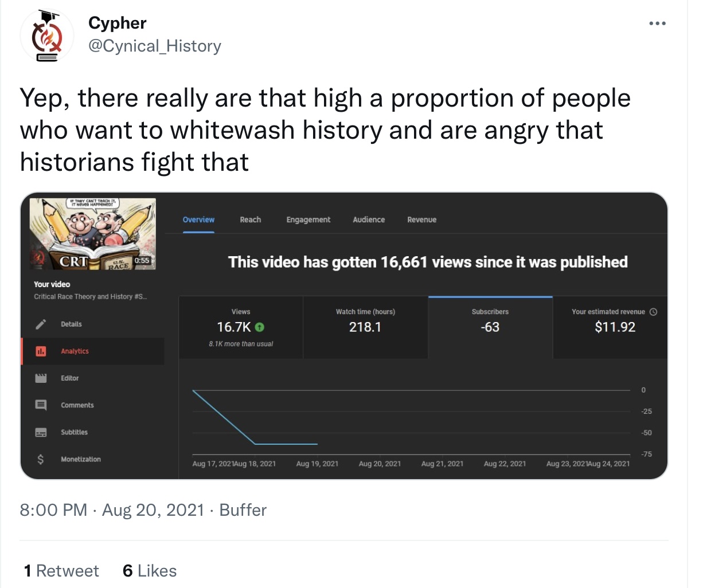Open the Comments speech bubble icon
Viewport: 703px width, 588px height.
(x=41, y=405)
